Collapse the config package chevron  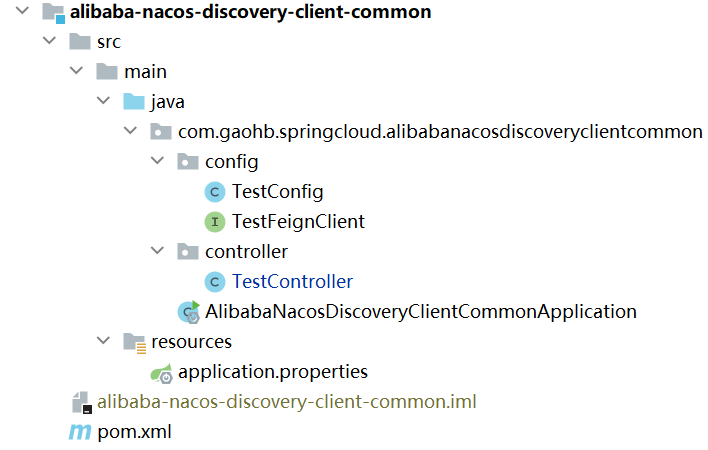click(x=157, y=160)
